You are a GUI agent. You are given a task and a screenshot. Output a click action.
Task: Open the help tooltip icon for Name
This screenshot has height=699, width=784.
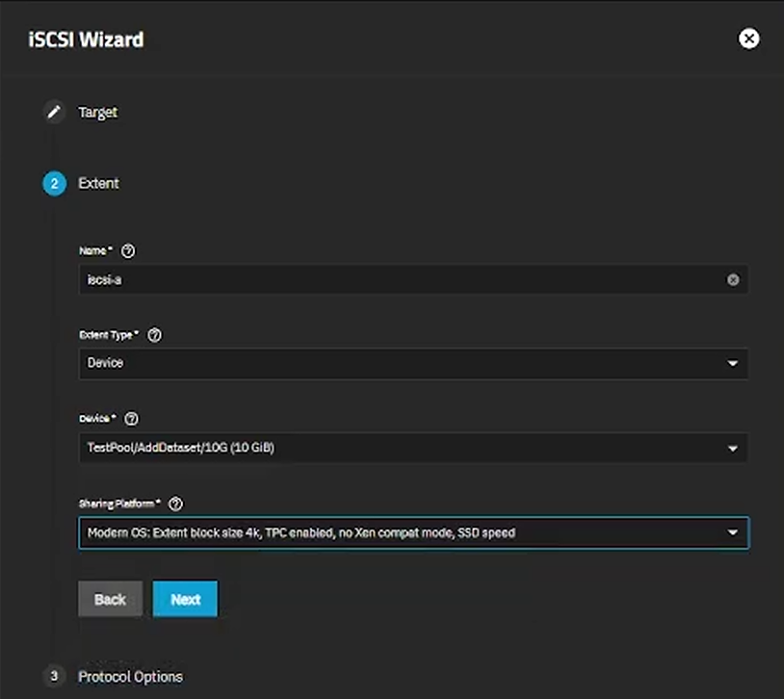[128, 250]
